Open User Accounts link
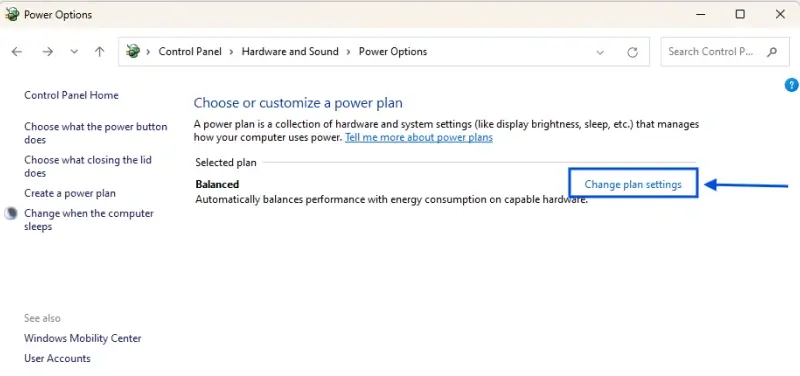The width and height of the screenshot is (800, 376). pyautogui.click(x=57, y=358)
